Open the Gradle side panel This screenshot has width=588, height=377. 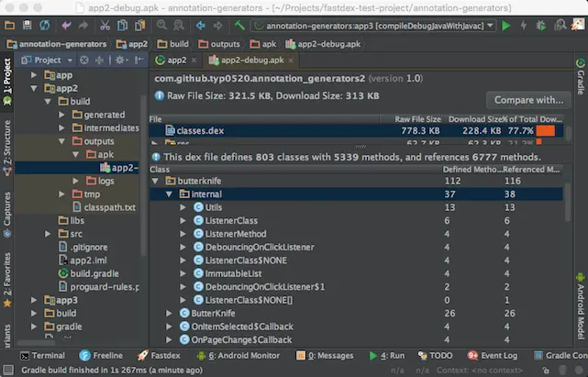pyautogui.click(x=580, y=76)
